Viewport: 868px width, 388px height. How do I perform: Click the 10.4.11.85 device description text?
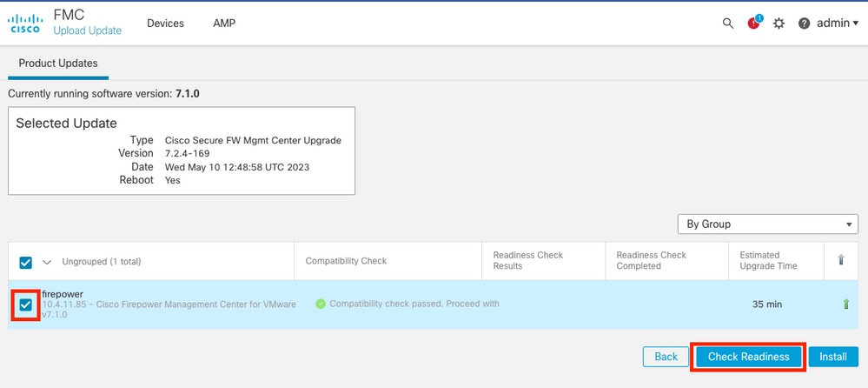[169, 310]
